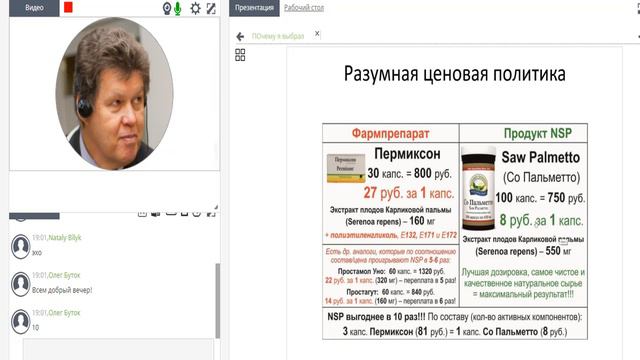Mute the green microphone icon
This screenshot has width=640, height=360.
(x=178, y=9)
